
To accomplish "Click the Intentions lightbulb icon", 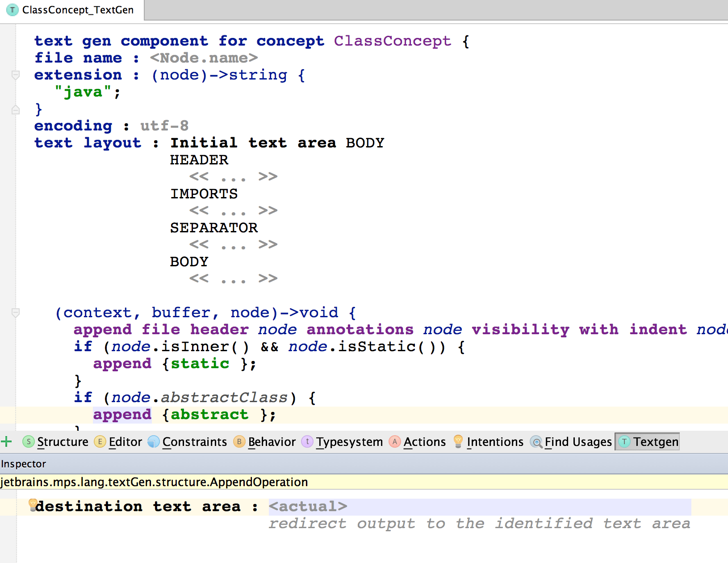I will pyautogui.click(x=458, y=441).
